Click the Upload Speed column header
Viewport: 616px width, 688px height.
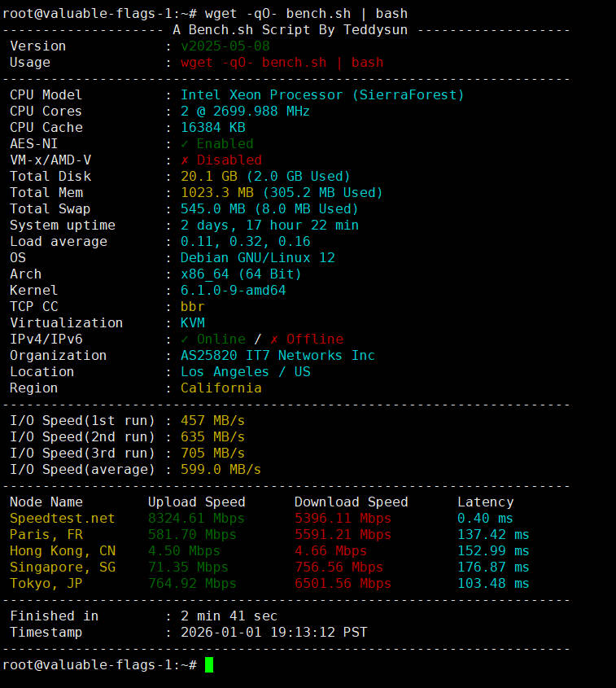[x=196, y=502]
